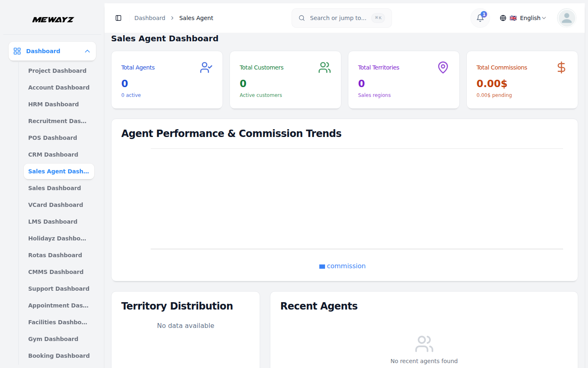The image size is (588, 368).
Task: Click the search magnifier icon
Action: 301,18
